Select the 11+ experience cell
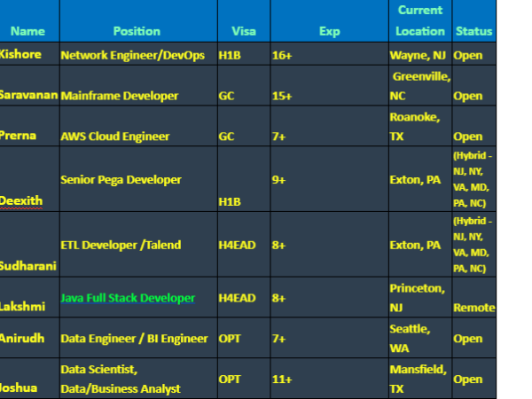Image resolution: width=532 pixels, height=399 pixels. click(x=330, y=379)
